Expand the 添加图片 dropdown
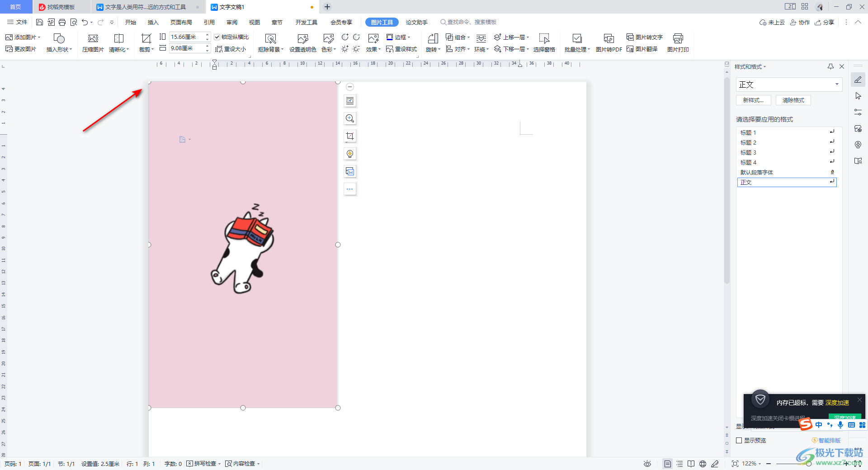The image size is (868, 470). (x=39, y=37)
